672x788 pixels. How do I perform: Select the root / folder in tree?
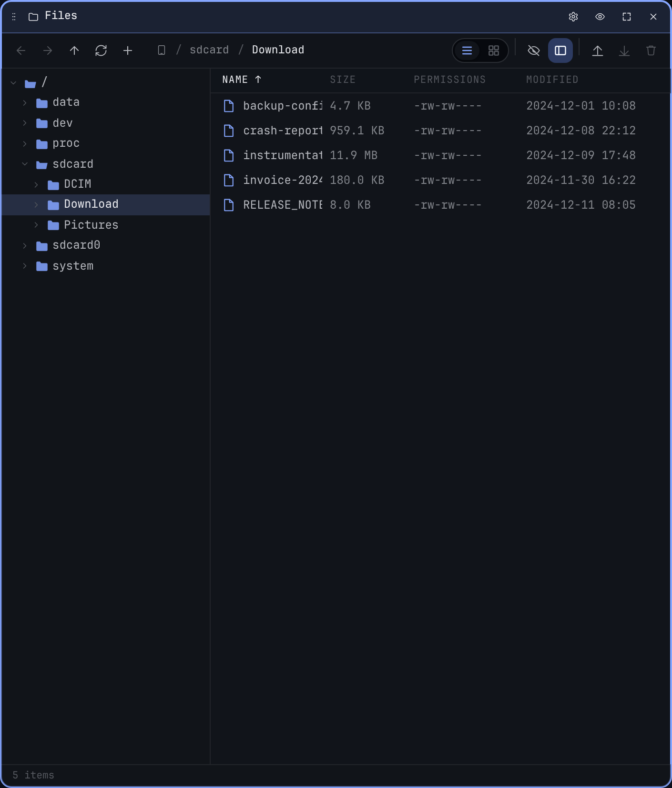(106, 82)
